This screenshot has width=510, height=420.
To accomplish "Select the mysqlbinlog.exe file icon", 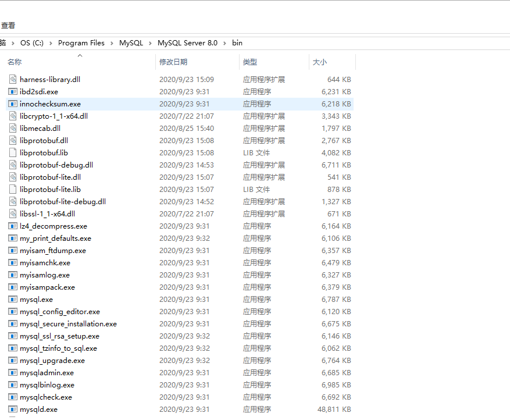I will pos(13,385).
